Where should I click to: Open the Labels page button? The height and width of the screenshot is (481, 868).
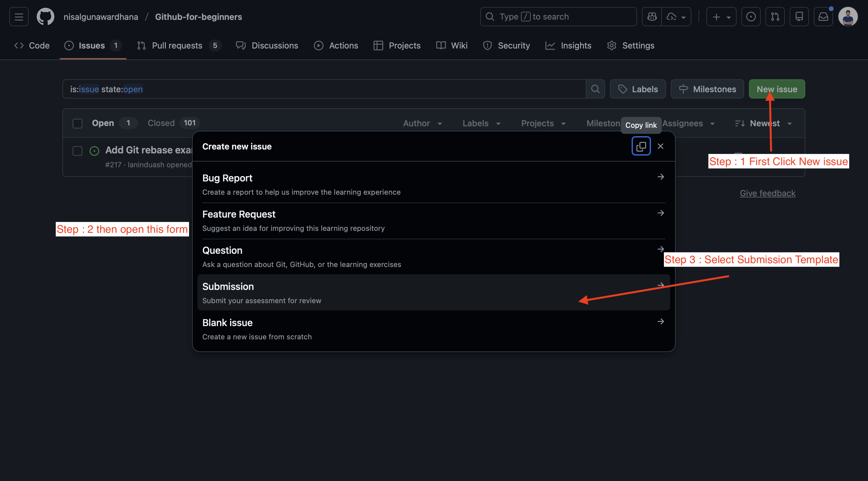[x=638, y=89]
